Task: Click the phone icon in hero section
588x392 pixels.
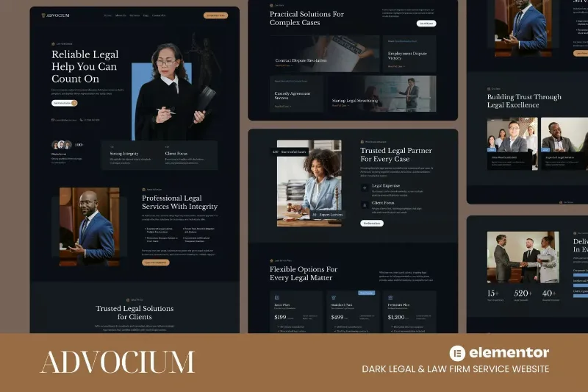Action: 82,120
